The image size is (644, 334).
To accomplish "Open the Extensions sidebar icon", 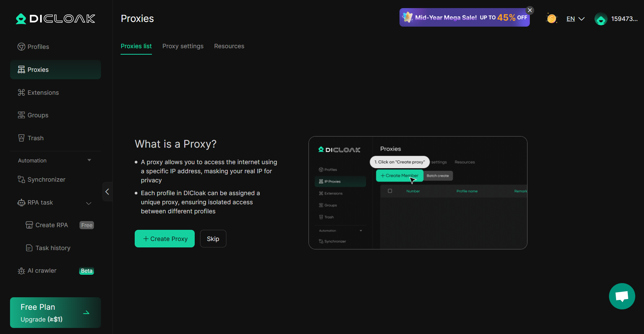I will pyautogui.click(x=21, y=92).
